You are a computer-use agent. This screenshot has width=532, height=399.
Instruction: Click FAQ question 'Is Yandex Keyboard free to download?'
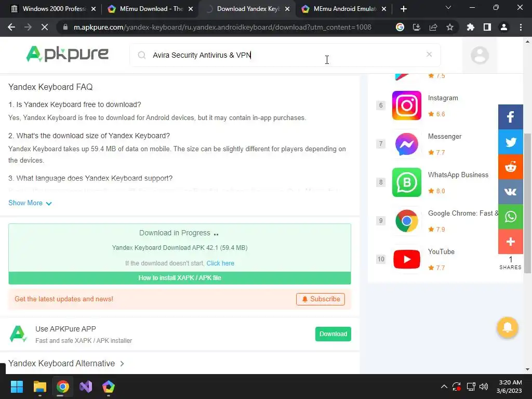pos(75,104)
